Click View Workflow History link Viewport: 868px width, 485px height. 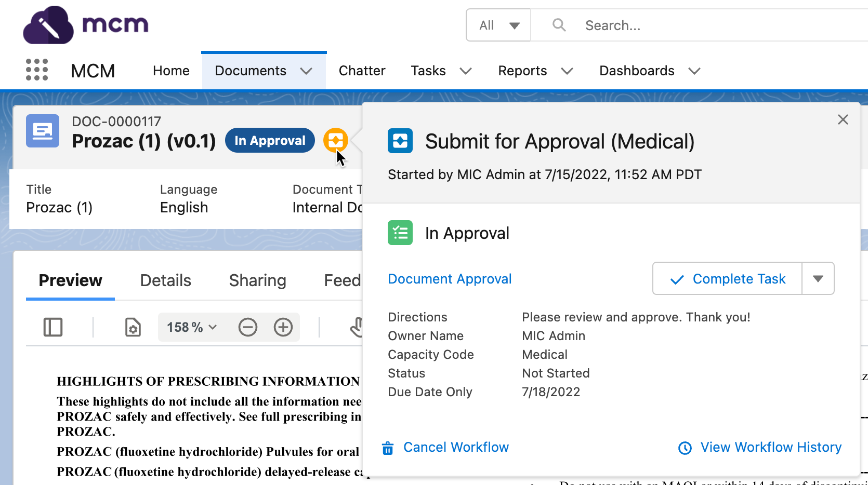coord(770,447)
